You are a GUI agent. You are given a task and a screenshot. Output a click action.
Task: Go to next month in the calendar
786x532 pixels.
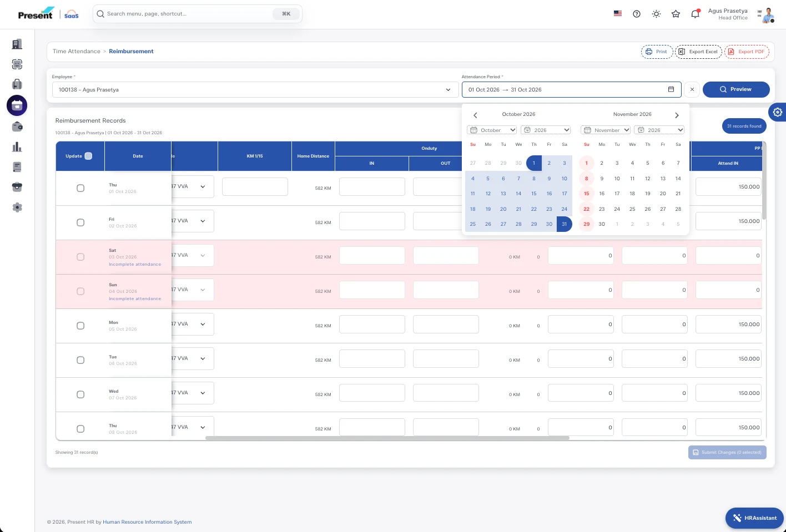[677, 115]
